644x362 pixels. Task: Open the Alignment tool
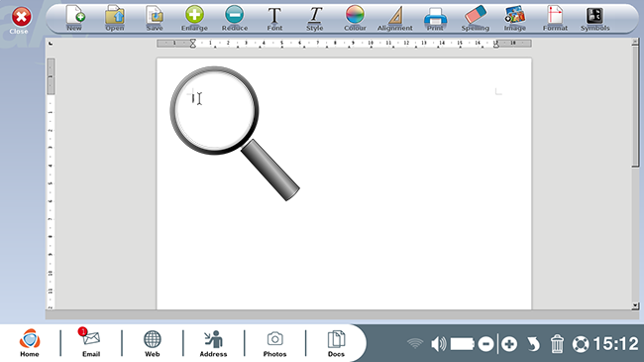pyautogui.click(x=394, y=18)
